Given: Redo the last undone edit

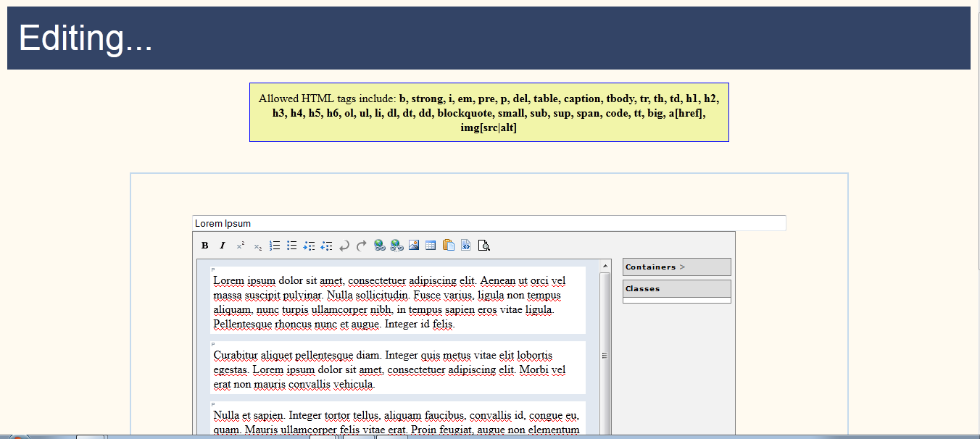Looking at the screenshot, I should [x=361, y=245].
